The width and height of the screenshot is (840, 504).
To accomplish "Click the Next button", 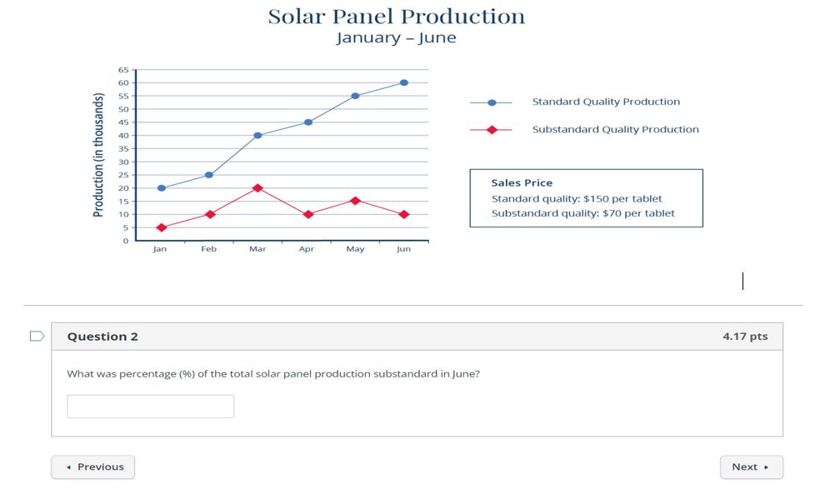I will click(751, 467).
